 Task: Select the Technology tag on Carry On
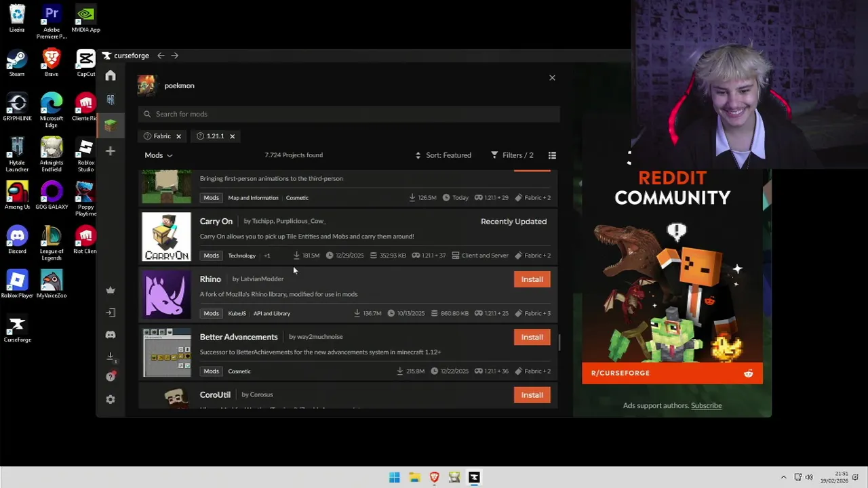[242, 256]
